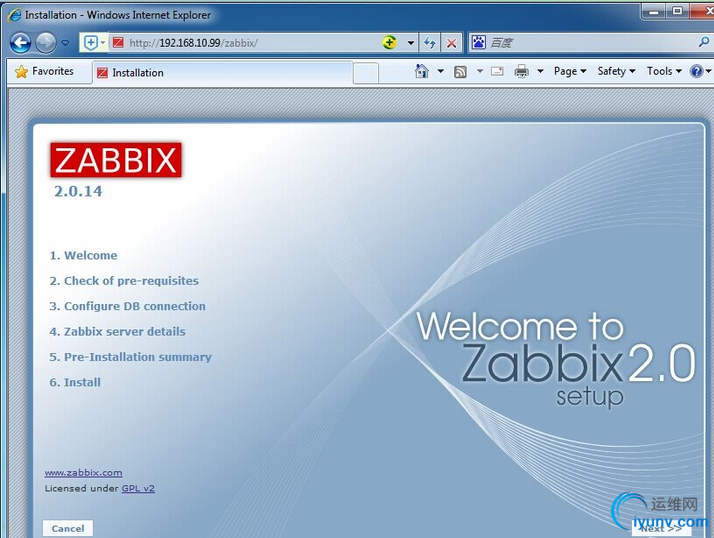Viewport: 714px width, 538px height.
Task: Click the Next >> button
Action: (661, 529)
